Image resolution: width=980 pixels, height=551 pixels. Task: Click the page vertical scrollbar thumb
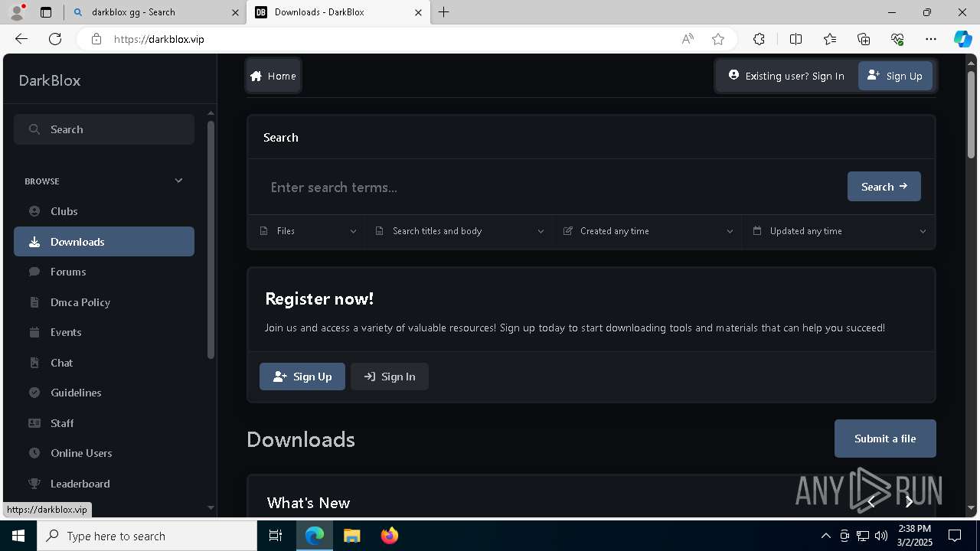tap(971, 115)
